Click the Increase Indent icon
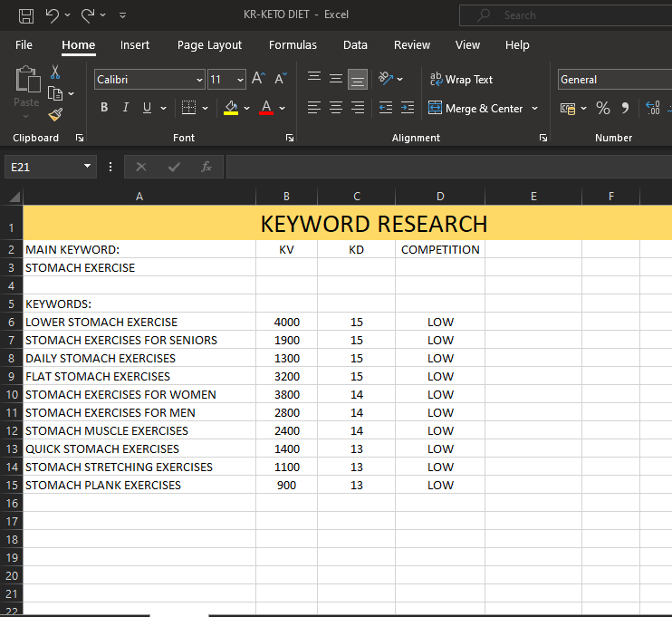 [x=407, y=108]
